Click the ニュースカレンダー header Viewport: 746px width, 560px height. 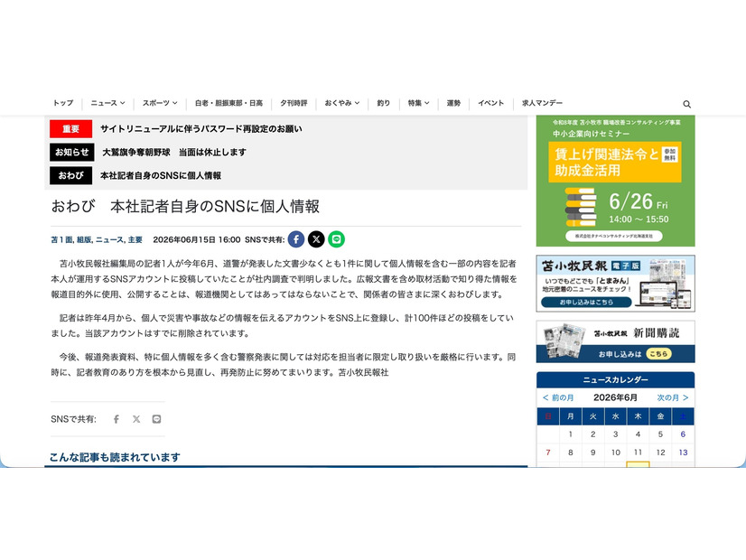tap(615, 380)
